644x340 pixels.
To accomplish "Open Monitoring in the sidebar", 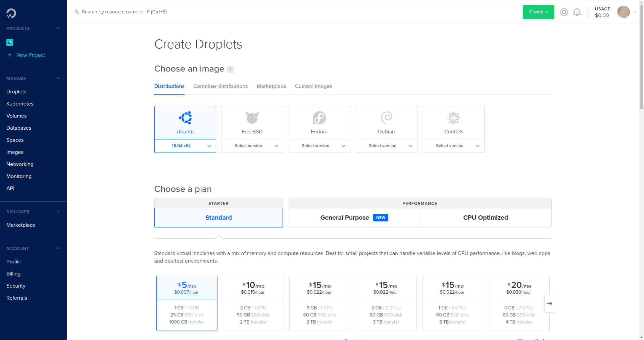I will pyautogui.click(x=19, y=176).
